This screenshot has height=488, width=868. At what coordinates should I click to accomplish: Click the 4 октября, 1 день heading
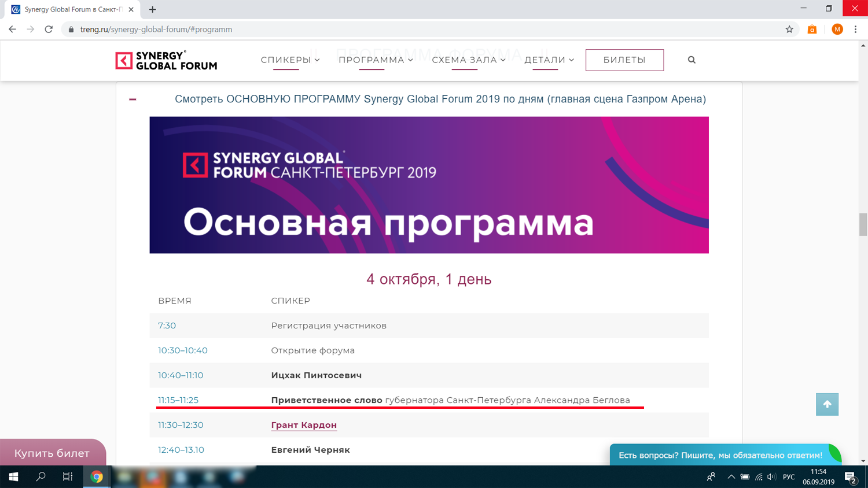tap(429, 279)
